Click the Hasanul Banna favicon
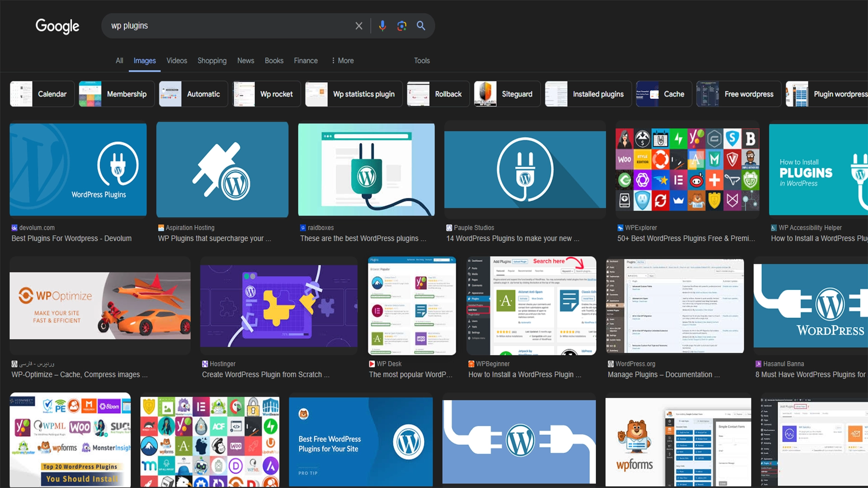The width and height of the screenshot is (868, 488). pyautogui.click(x=758, y=364)
